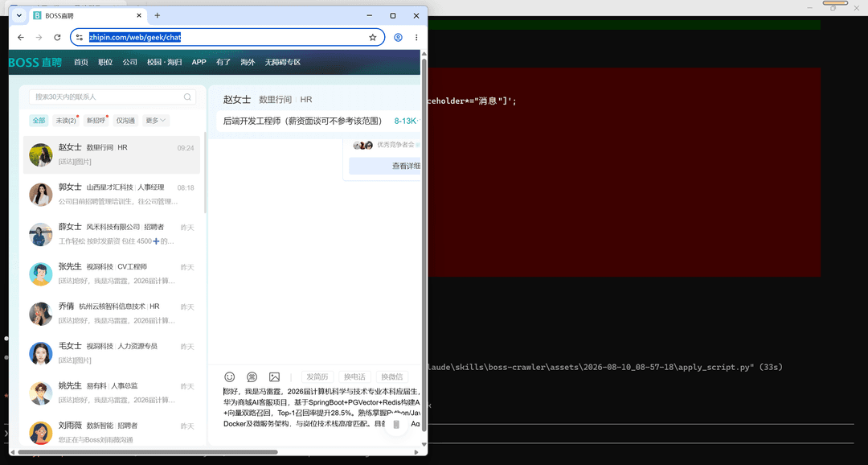Open chat with 乔倩 杭州云核智科信息技术

(x=112, y=314)
